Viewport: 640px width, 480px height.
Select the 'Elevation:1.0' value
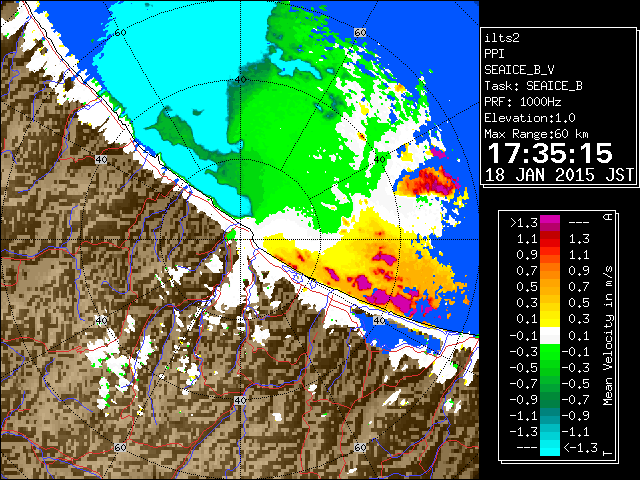click(x=530, y=118)
